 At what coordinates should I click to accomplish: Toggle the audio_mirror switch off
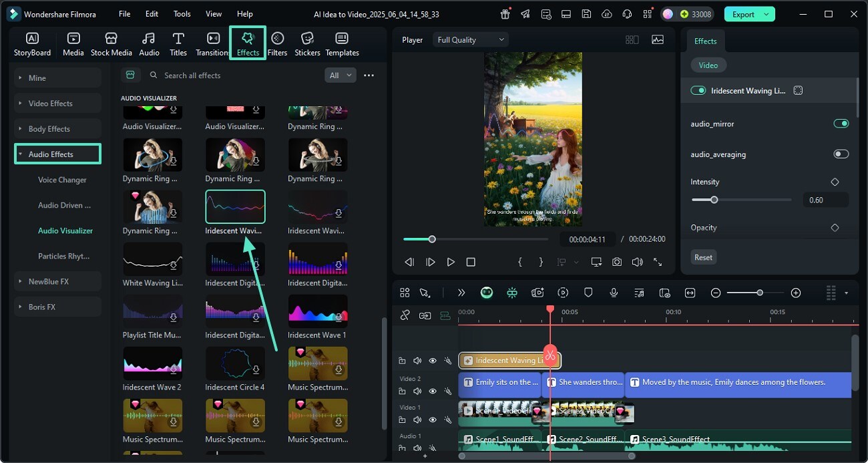[841, 124]
